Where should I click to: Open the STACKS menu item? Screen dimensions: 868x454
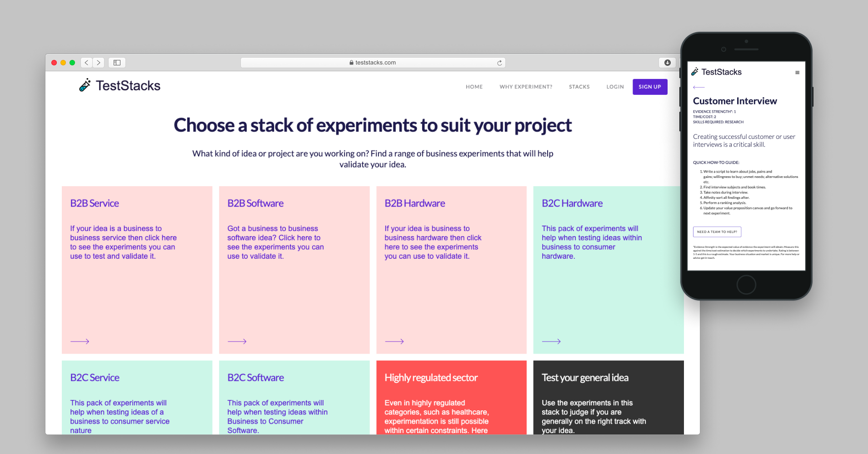pyautogui.click(x=579, y=87)
